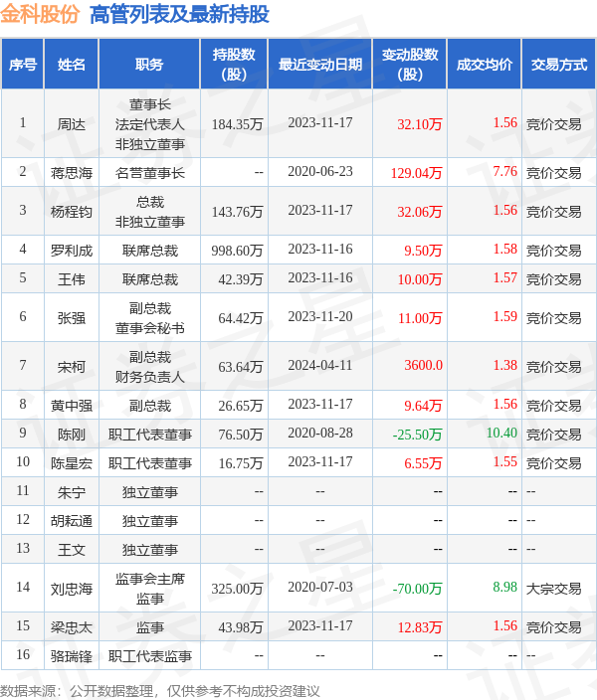Viewport: 597px width, 700px height.
Task: Click change amount 129.04万
Action: 417,173
